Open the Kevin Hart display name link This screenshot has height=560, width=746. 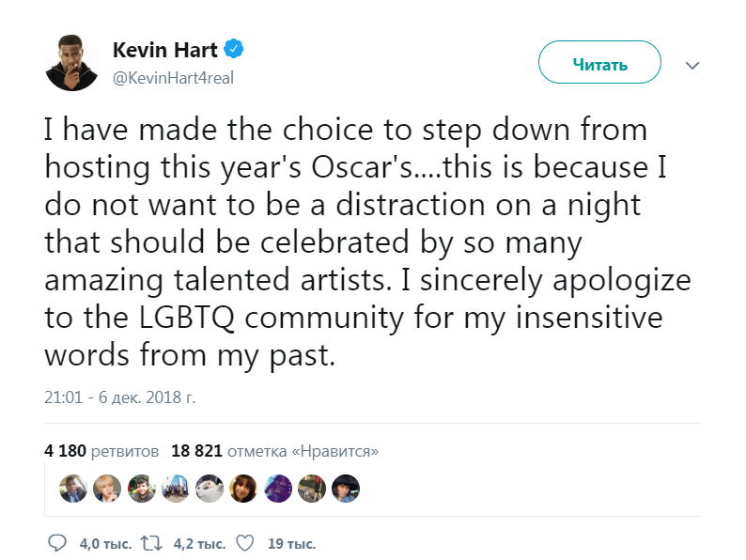(x=167, y=50)
